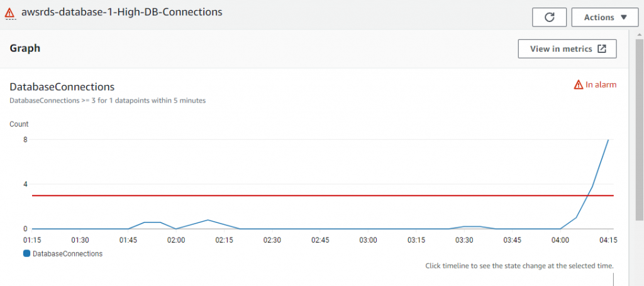Viewport: 644px width, 286px height.
Task: Click the 04:00 tick on the time axis
Action: pos(560,240)
